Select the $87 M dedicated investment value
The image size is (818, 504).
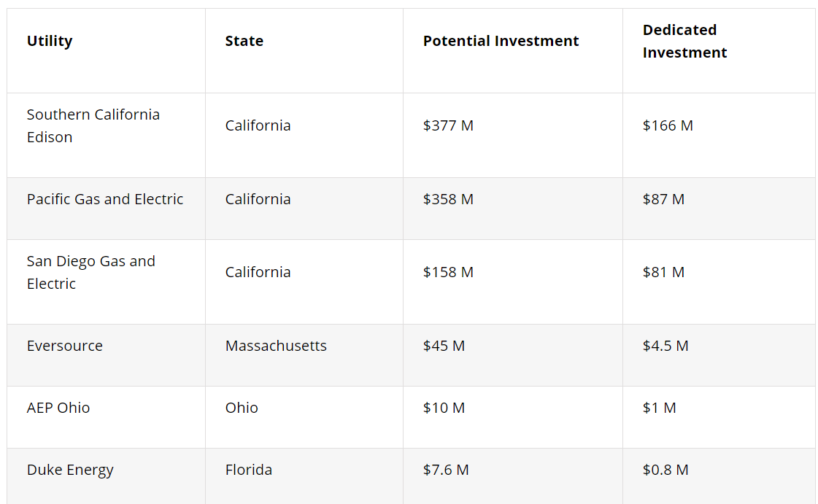pyautogui.click(x=663, y=199)
